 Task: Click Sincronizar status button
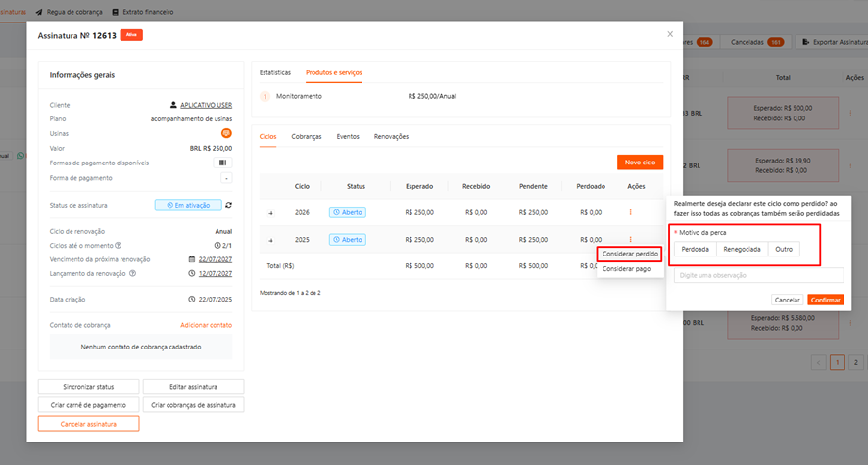pyautogui.click(x=88, y=387)
